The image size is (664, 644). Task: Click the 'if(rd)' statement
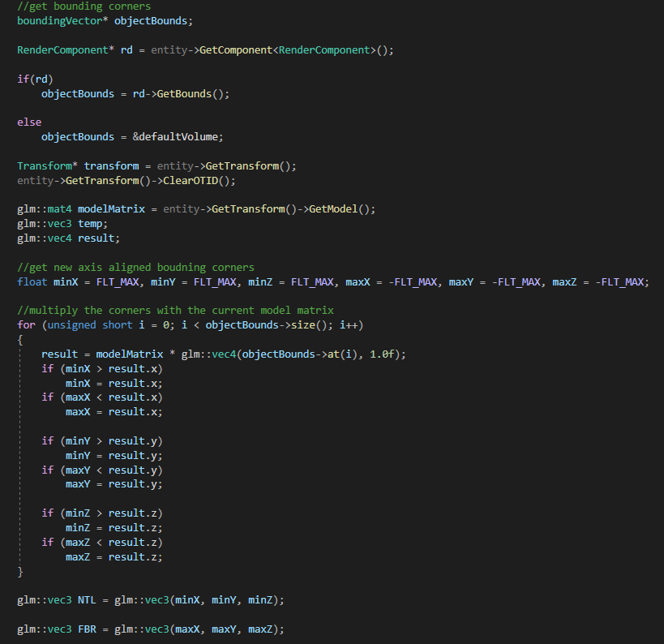click(35, 79)
